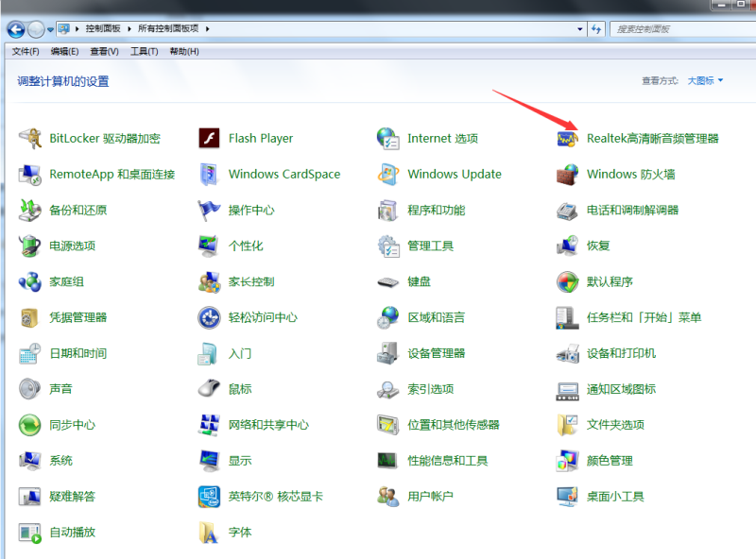Image resolution: width=756 pixels, height=559 pixels.
Task: Open the 字体 fonts folder icon
Action: point(209,532)
